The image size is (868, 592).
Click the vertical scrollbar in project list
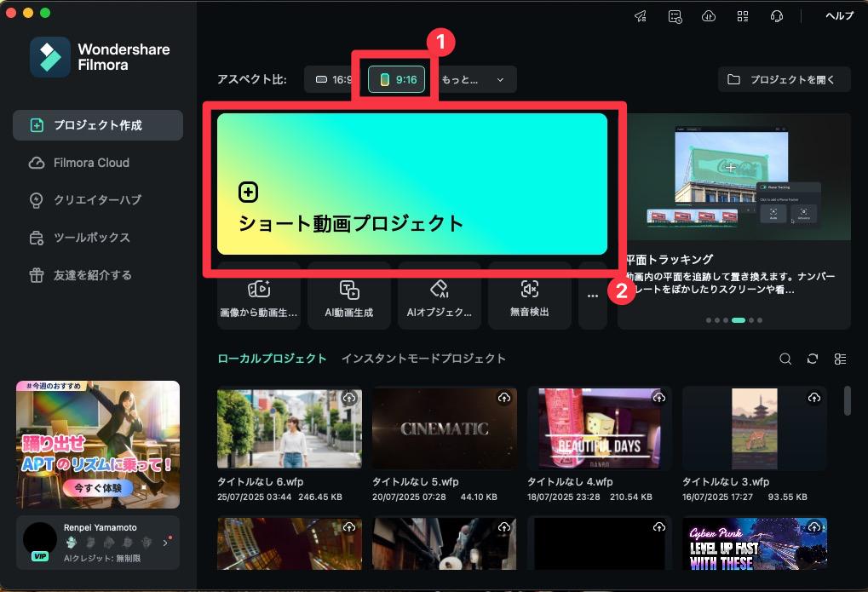tap(848, 399)
